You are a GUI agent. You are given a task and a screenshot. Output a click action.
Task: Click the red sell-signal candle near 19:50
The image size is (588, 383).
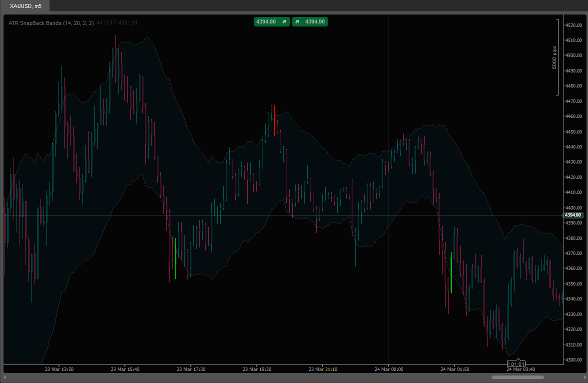coord(274,115)
